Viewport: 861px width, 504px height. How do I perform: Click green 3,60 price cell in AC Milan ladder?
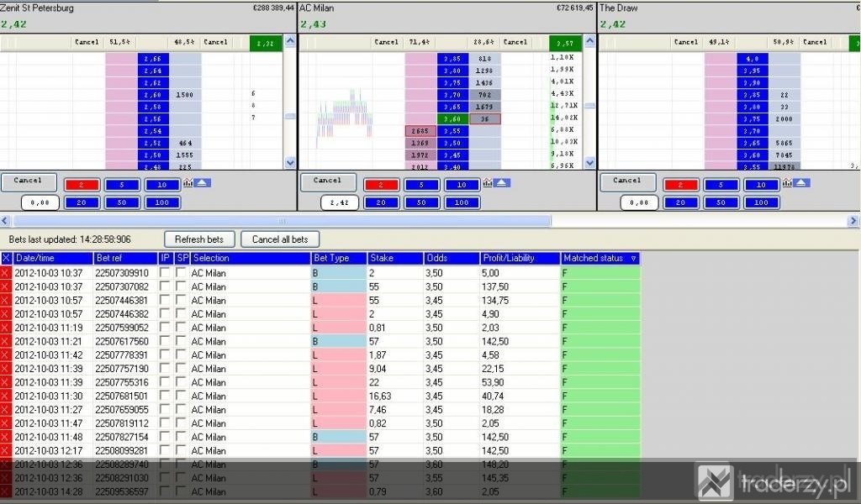coord(452,119)
